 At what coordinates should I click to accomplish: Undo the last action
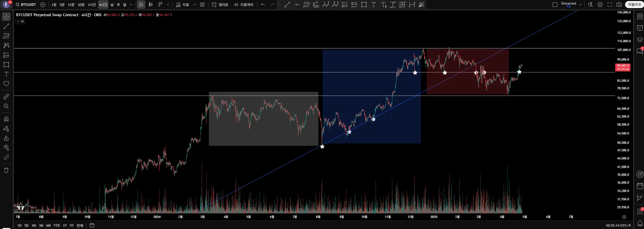coord(263,5)
